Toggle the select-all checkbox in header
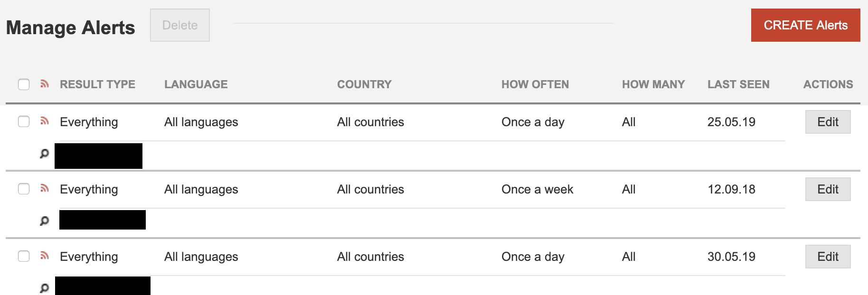This screenshot has width=868, height=295. point(24,84)
